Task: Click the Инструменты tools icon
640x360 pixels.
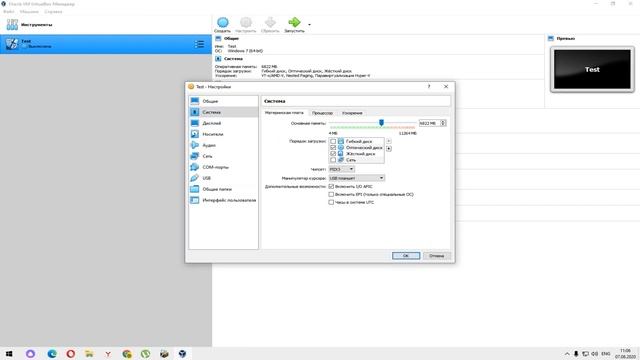Action: pos(12,24)
